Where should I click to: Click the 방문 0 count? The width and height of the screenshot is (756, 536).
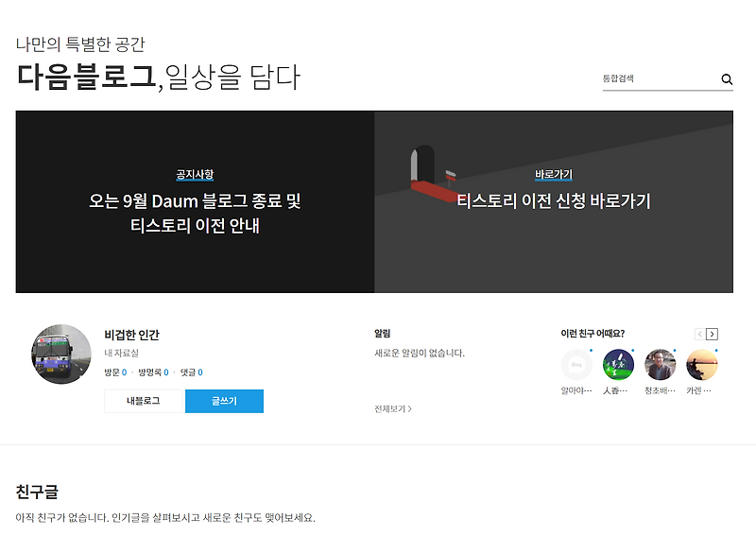coord(115,372)
